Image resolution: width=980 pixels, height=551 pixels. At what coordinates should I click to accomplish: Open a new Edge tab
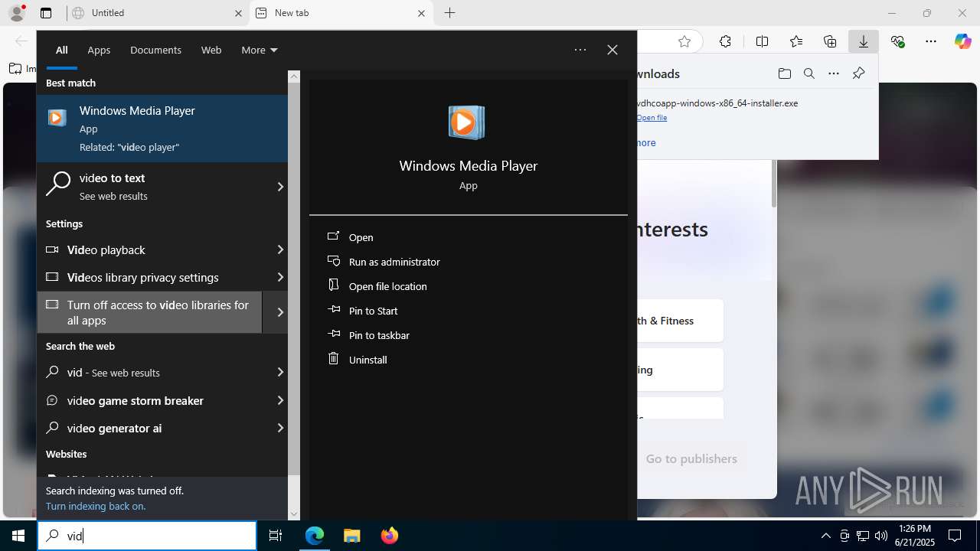450,13
